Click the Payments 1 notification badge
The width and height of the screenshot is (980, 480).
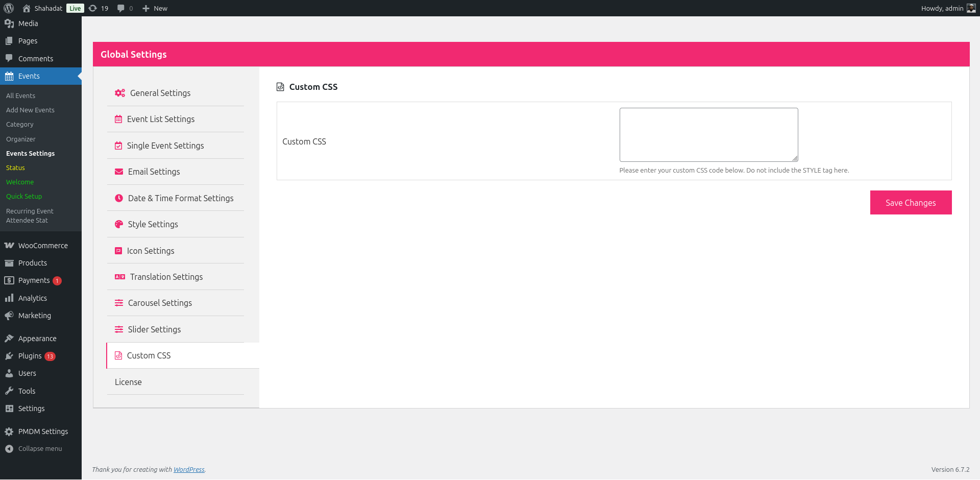click(57, 281)
